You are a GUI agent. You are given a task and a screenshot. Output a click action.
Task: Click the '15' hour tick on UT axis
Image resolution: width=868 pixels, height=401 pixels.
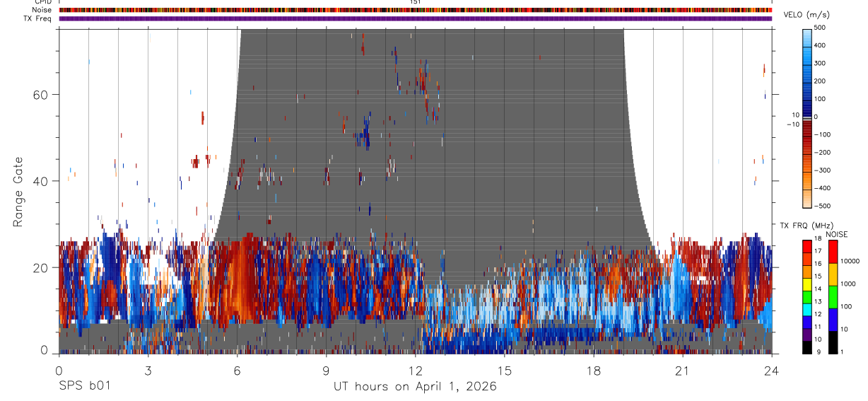(x=505, y=370)
